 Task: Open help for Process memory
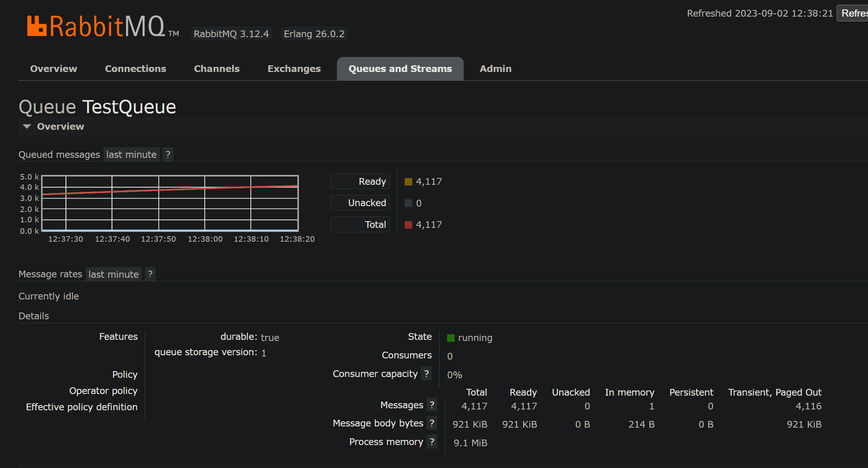[x=432, y=442]
